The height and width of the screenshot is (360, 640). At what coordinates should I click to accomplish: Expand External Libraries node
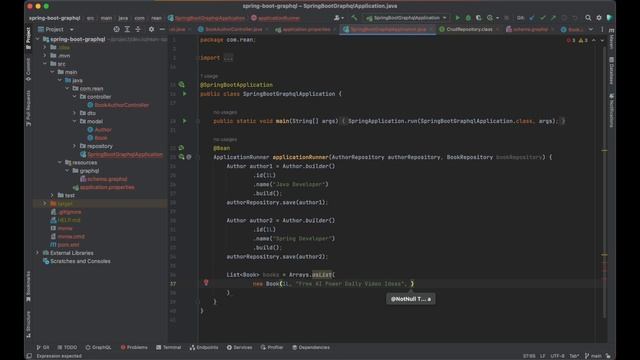click(38, 253)
